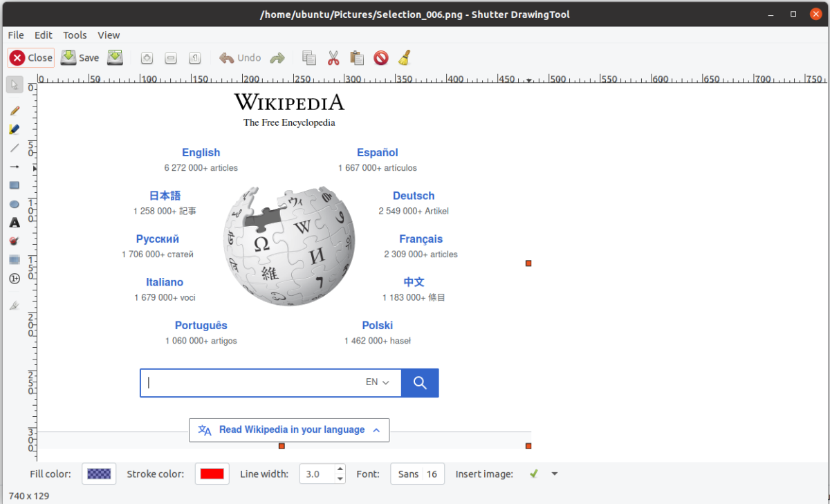The width and height of the screenshot is (830, 504).
Task: Click the bottom-right corner resize handle
Action: pos(528,446)
